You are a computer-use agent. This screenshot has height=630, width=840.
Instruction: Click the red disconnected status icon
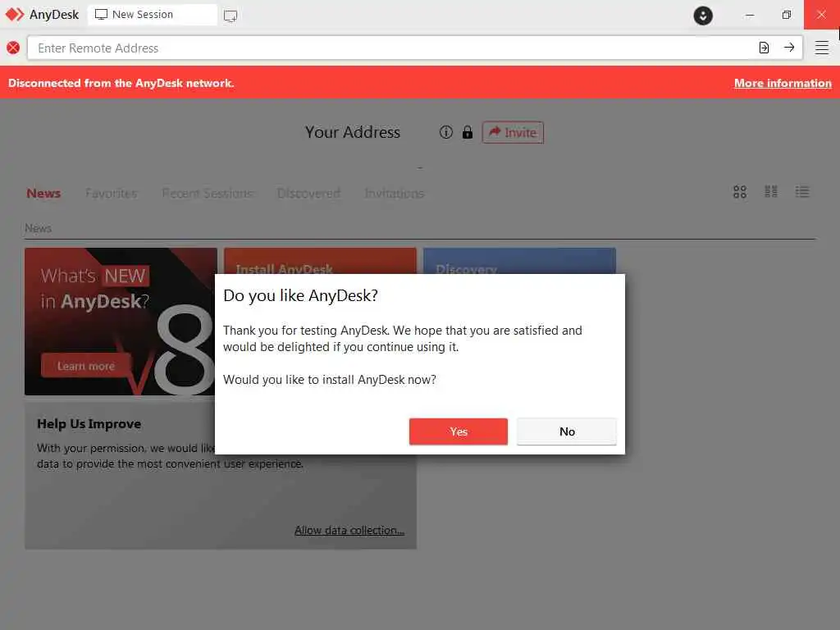(13, 48)
